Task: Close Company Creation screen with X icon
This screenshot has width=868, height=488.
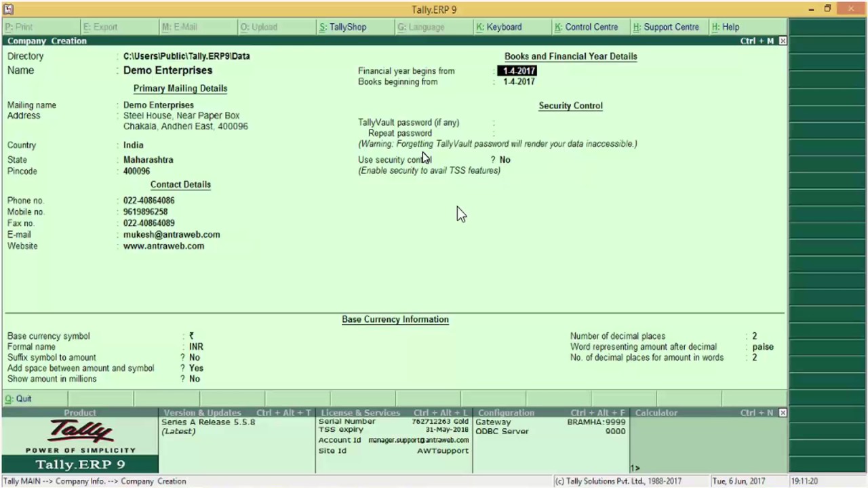Action: coord(783,41)
